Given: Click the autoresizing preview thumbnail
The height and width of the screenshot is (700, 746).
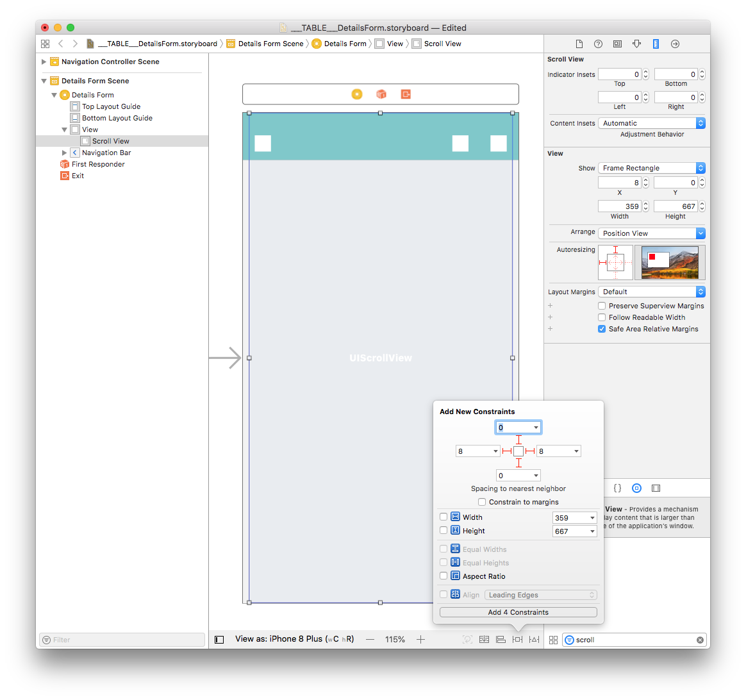Looking at the screenshot, I should point(670,263).
